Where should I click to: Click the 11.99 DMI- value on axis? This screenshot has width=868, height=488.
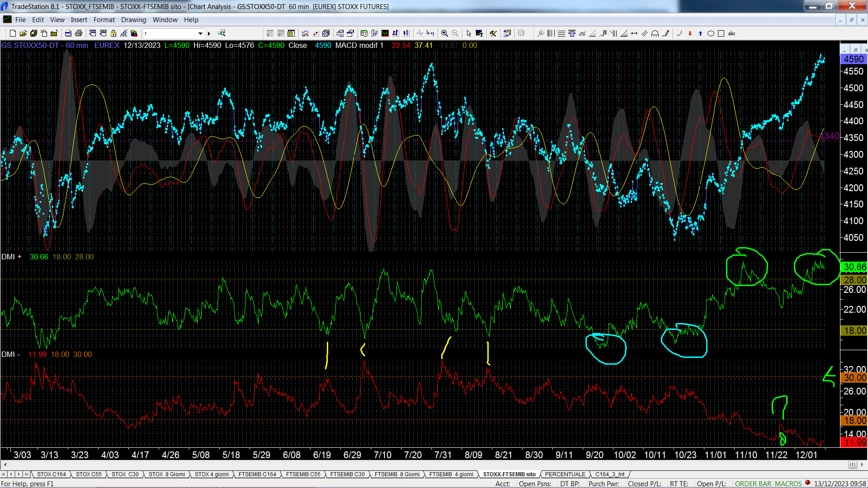tap(854, 442)
